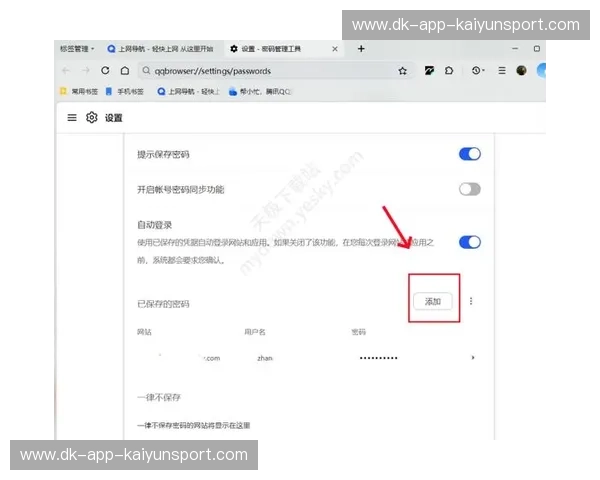
Task: Click the 添加 button
Action: pos(433,301)
